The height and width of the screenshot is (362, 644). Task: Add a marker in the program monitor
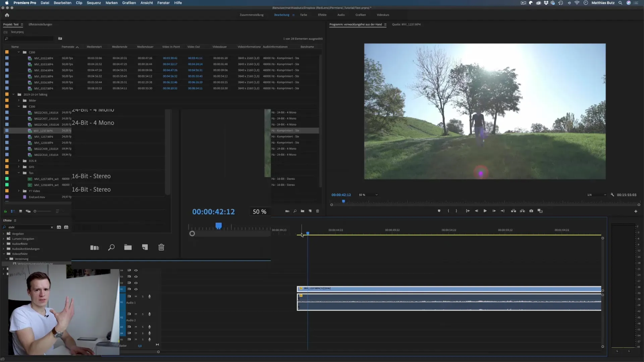pos(439,211)
